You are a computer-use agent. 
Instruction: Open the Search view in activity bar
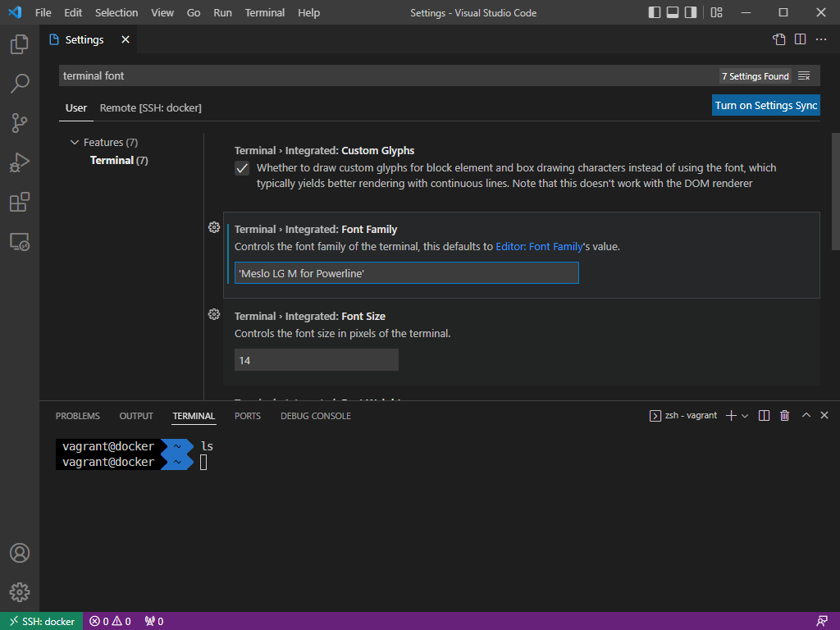tap(20, 84)
